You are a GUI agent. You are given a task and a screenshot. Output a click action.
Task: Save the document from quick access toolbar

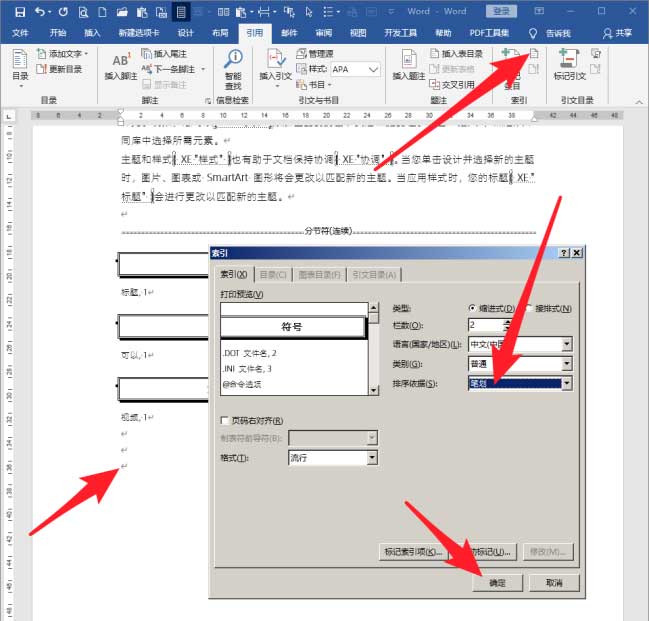click(x=19, y=12)
